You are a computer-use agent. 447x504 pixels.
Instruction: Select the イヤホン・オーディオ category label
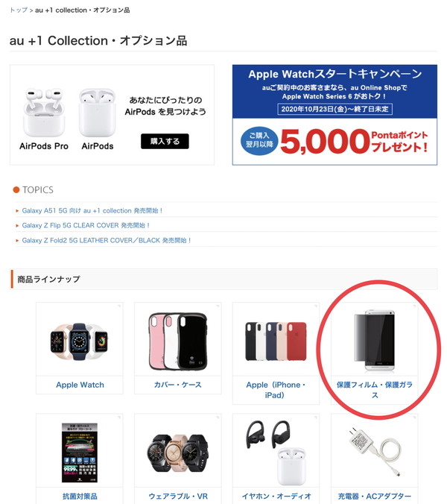[276, 496]
